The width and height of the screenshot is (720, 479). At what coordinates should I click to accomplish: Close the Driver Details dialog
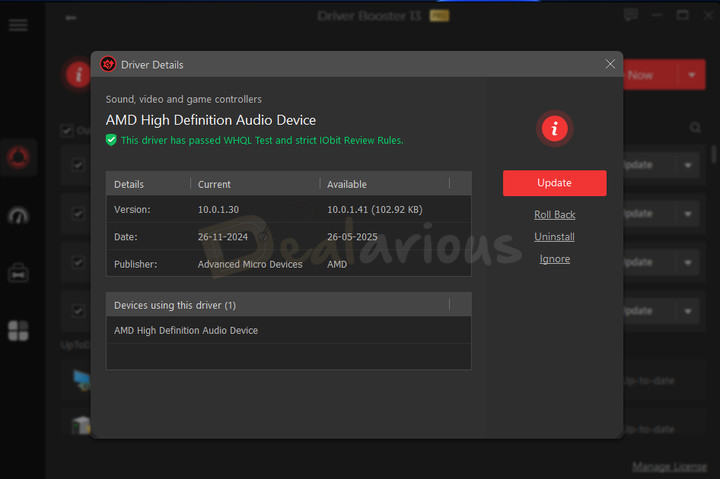pyautogui.click(x=610, y=65)
